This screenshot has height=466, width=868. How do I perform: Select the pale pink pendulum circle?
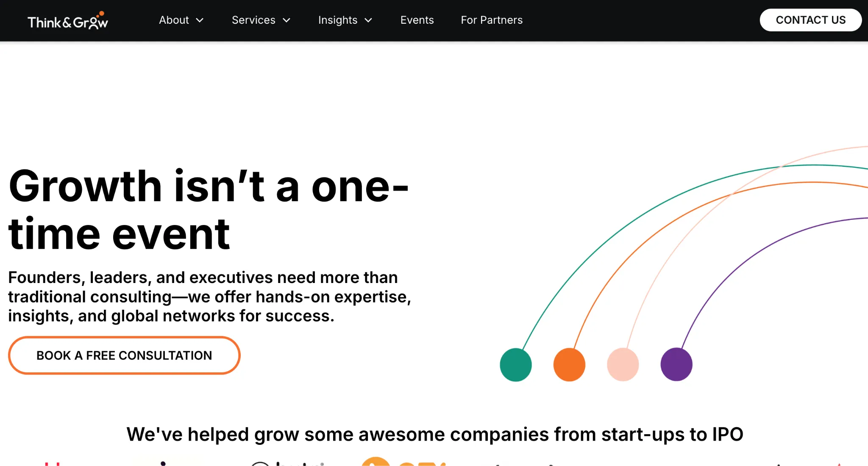[x=622, y=365]
